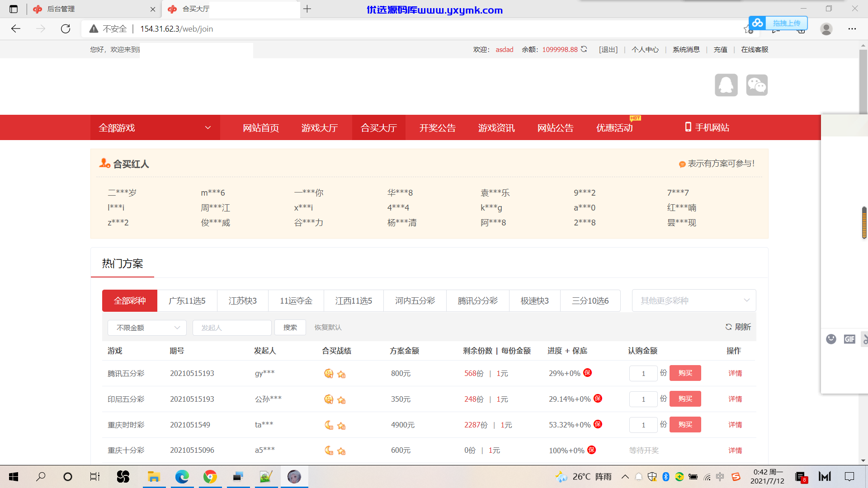Click the site insecure warning icon
The width and height of the screenshot is (868, 488).
coord(94,29)
